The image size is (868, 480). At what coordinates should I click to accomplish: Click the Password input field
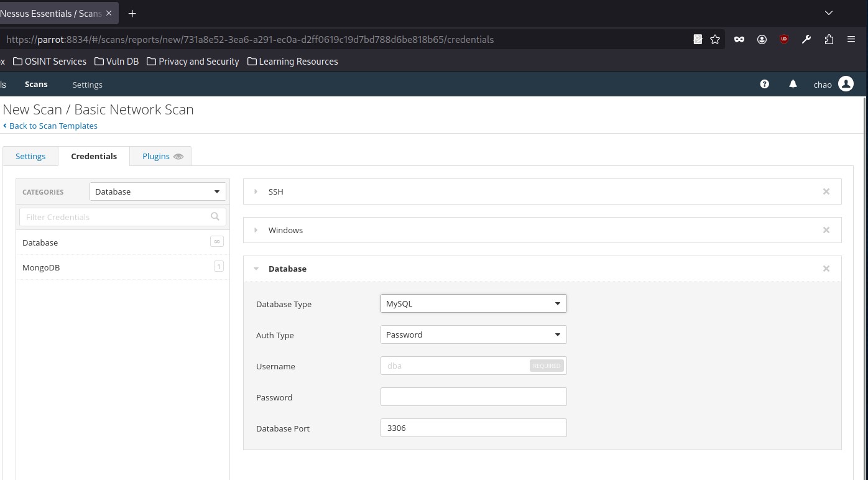pyautogui.click(x=473, y=397)
